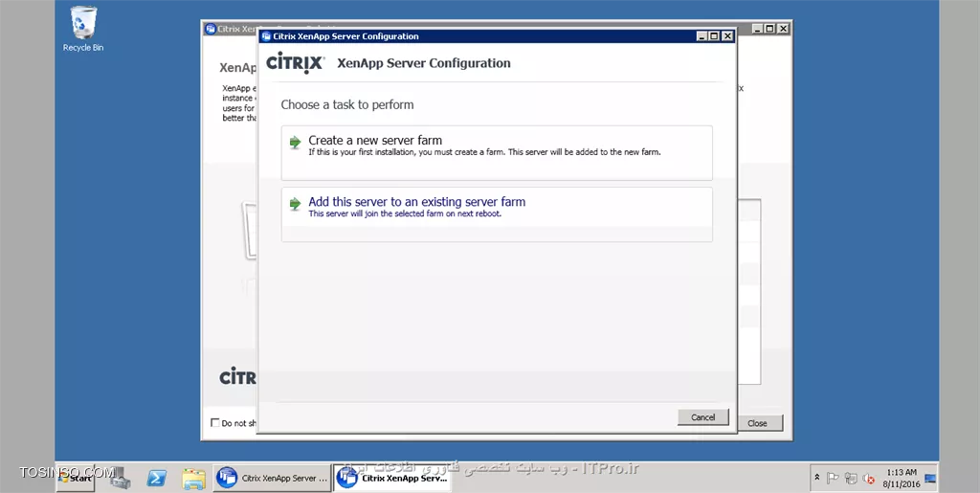Click Citrix icon in background window title bar
The width and height of the screenshot is (980, 493).
211,29
